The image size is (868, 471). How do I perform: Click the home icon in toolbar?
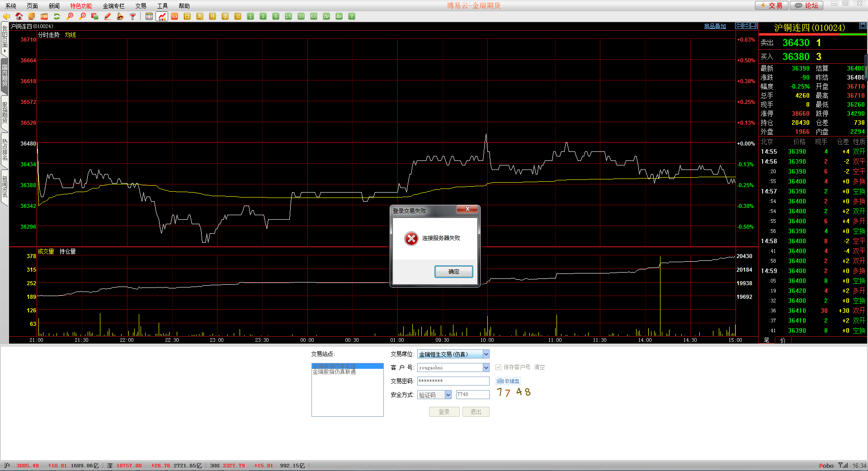pyautogui.click(x=19, y=16)
